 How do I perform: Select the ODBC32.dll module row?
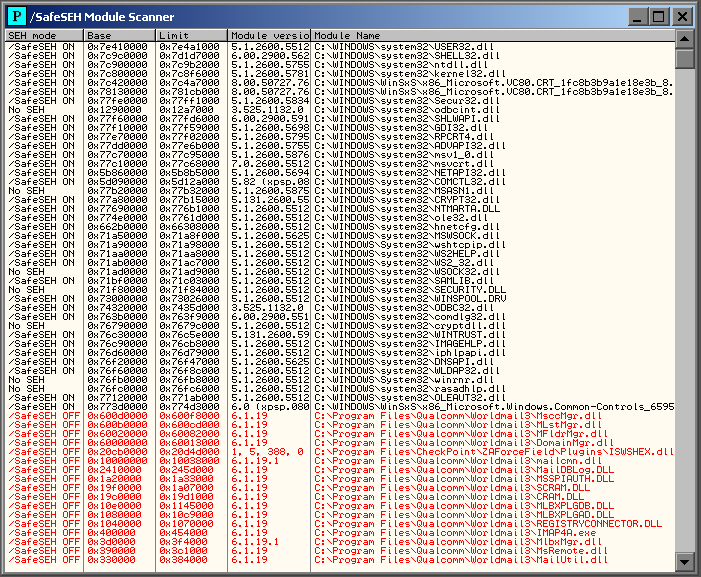[340, 307]
